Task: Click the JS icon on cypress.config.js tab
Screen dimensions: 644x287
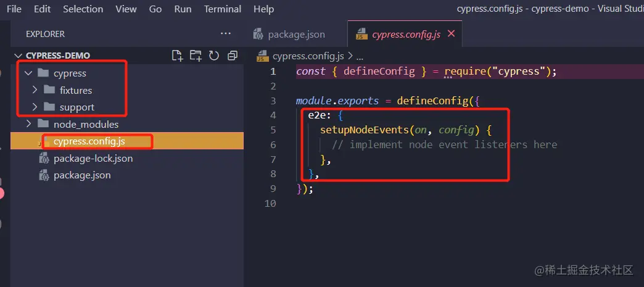Action: point(361,34)
